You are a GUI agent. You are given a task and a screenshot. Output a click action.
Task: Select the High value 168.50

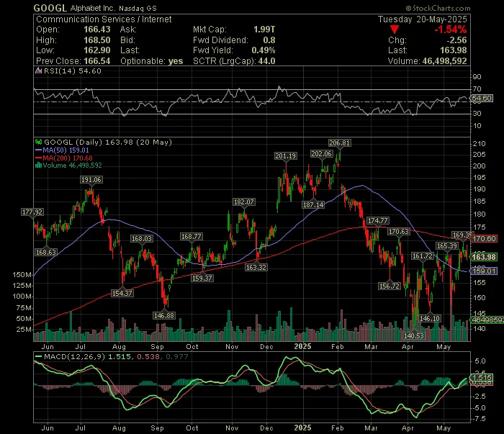click(97, 40)
